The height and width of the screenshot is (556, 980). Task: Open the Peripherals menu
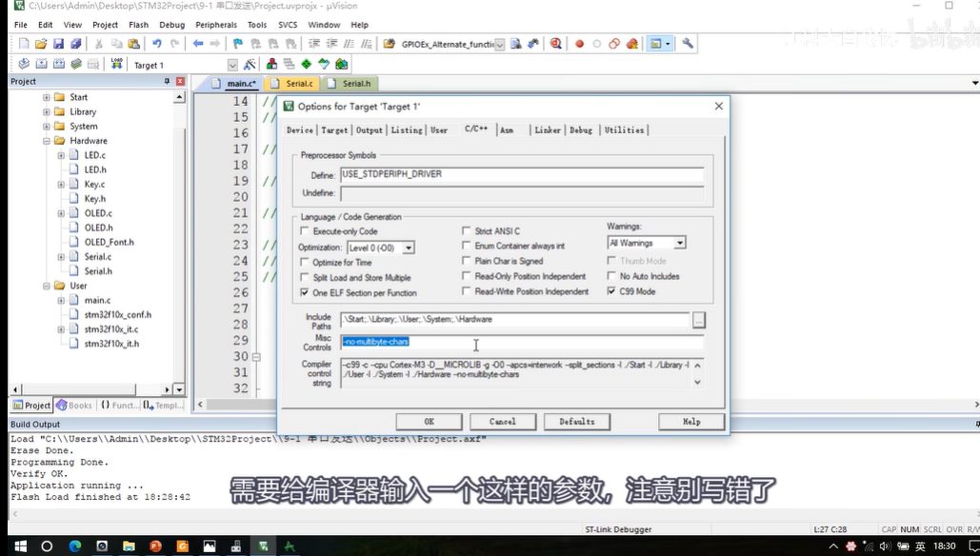click(x=216, y=25)
